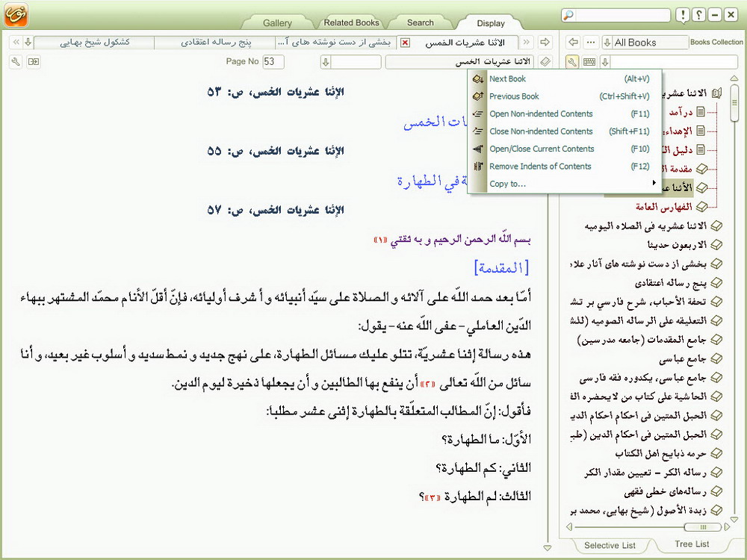Click the open-book icon of the top tree item

[x=716, y=93]
